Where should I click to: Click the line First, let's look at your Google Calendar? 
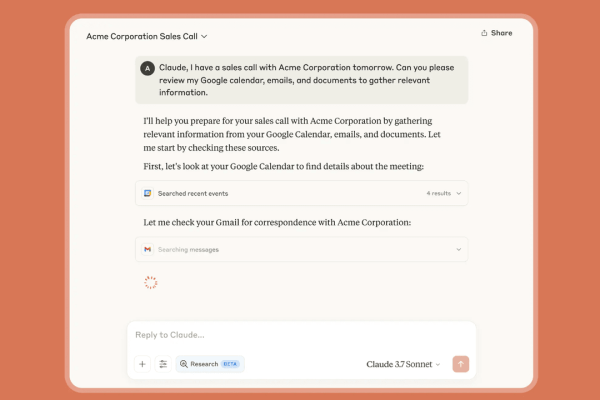pyautogui.click(x=284, y=167)
